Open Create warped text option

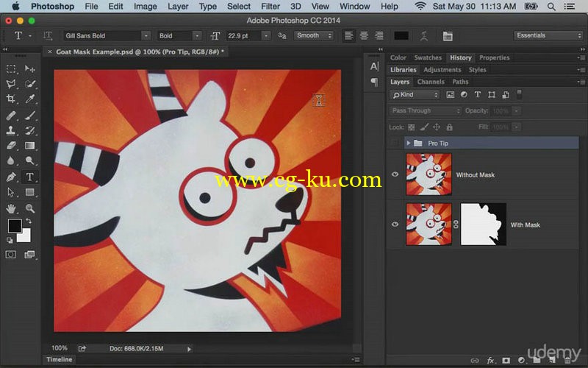point(424,36)
